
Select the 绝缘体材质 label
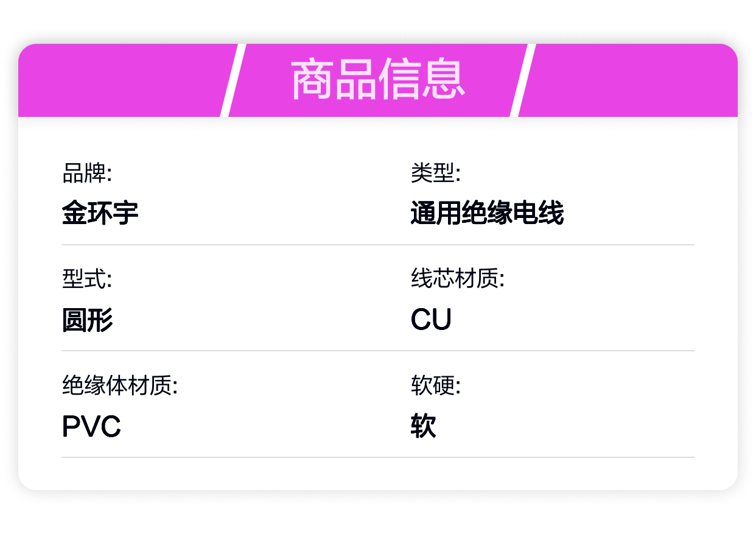pyautogui.click(x=120, y=386)
